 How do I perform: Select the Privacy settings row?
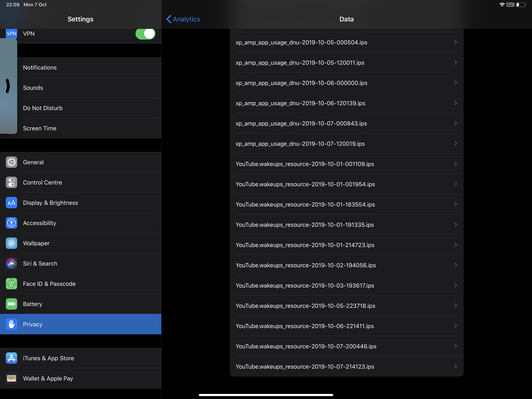click(81, 324)
